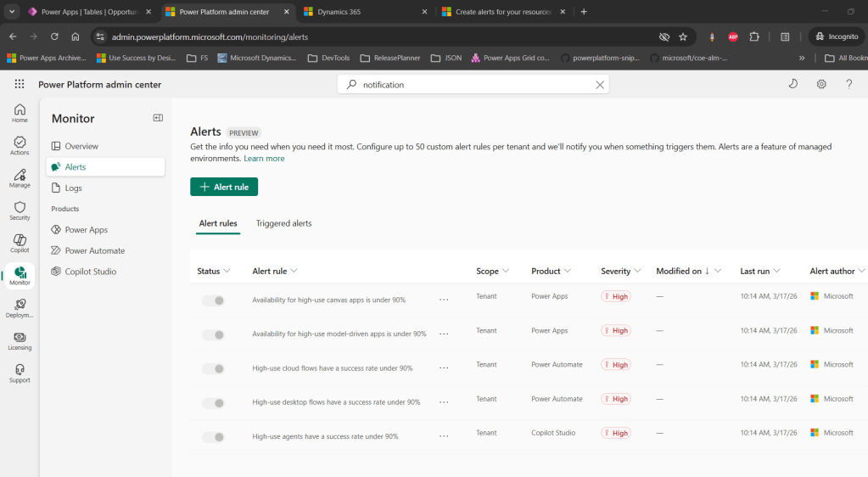Open the app launcher waffle icon

(20, 84)
